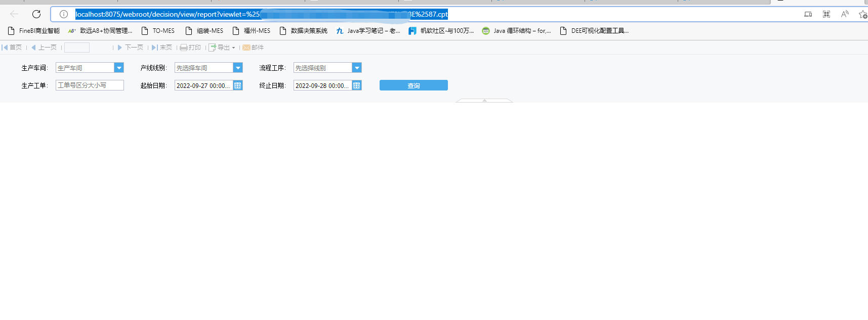Add this page to favorites star icon
Screen dimensions: 868x320
pyautogui.click(x=863, y=14)
